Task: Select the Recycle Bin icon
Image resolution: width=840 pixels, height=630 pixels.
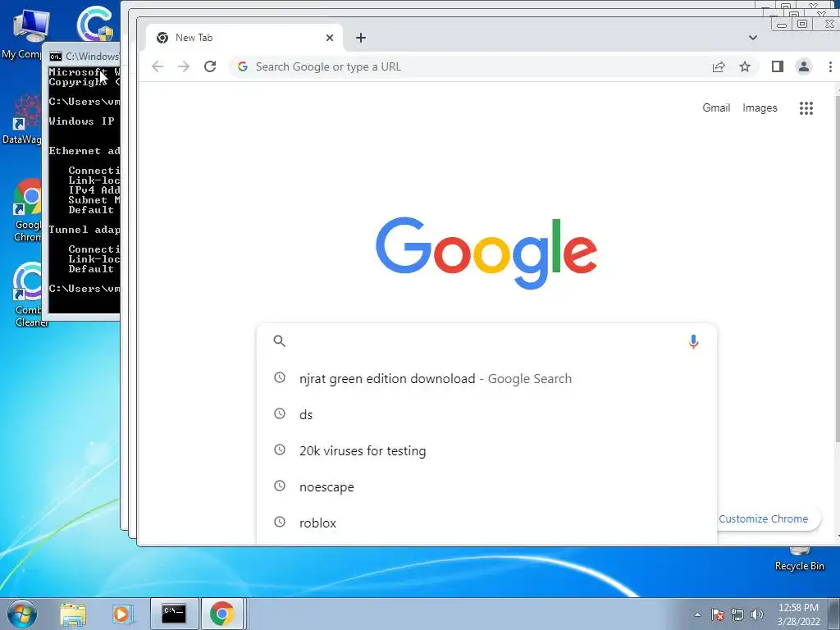Action: pyautogui.click(x=799, y=559)
